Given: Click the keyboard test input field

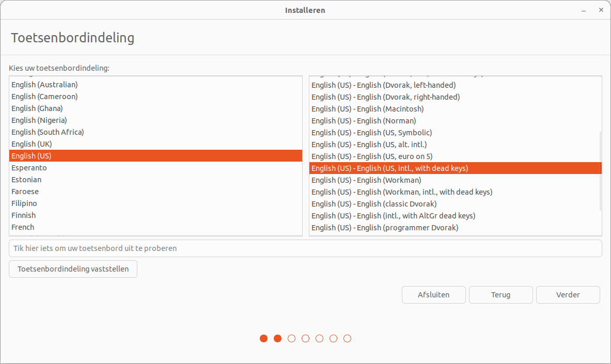Looking at the screenshot, I should tap(305, 248).
